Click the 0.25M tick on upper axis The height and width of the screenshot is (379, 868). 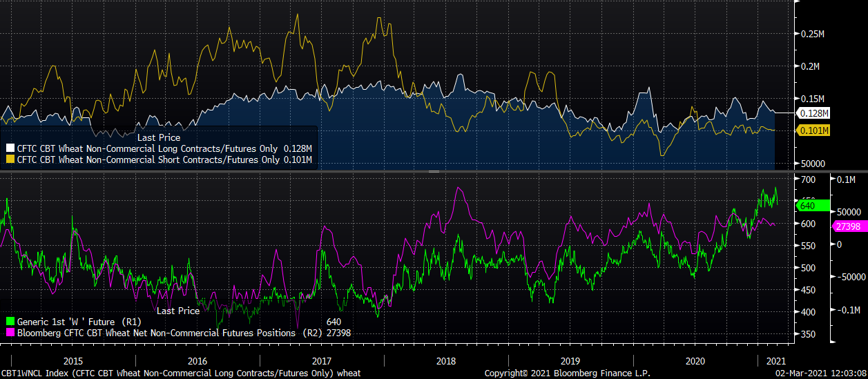pyautogui.click(x=812, y=34)
